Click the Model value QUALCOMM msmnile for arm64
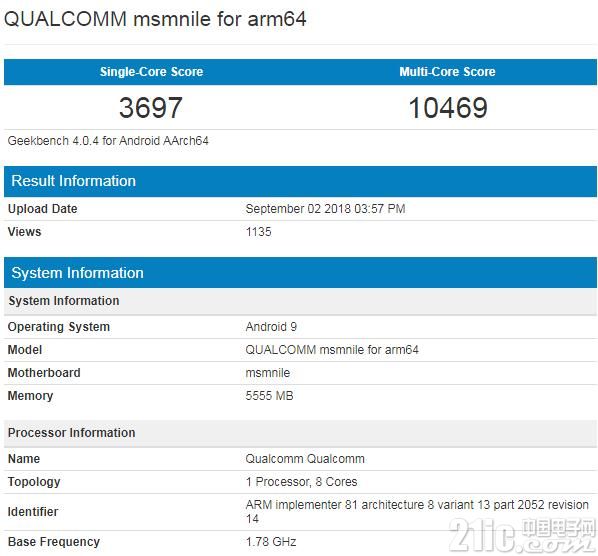Viewport: 598px width, 556px height. 332,350
